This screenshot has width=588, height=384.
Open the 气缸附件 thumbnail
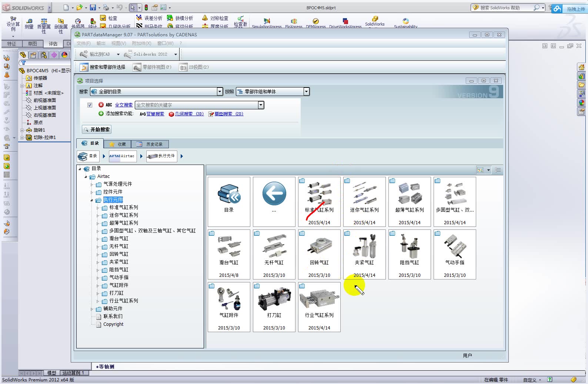[229, 307]
